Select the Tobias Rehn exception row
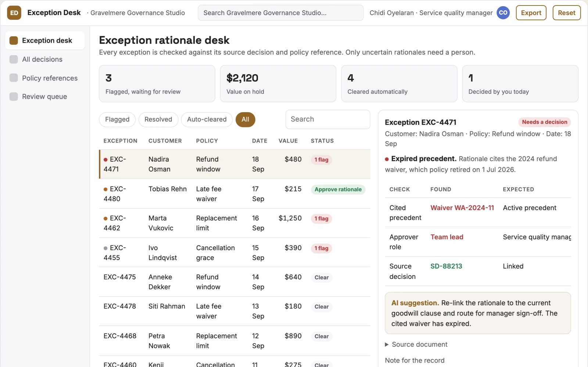588x367 pixels. click(x=234, y=194)
